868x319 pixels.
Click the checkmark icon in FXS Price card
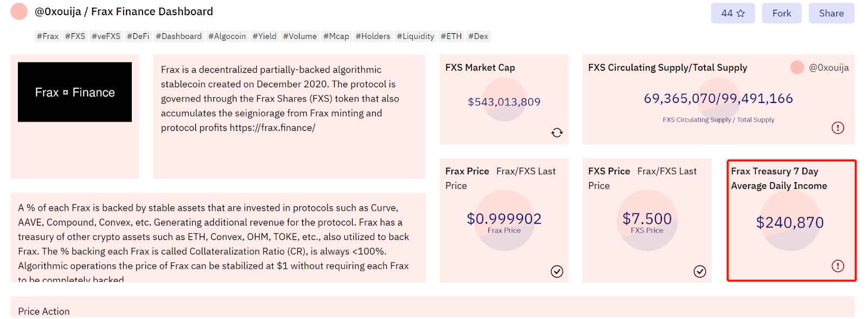700,271
